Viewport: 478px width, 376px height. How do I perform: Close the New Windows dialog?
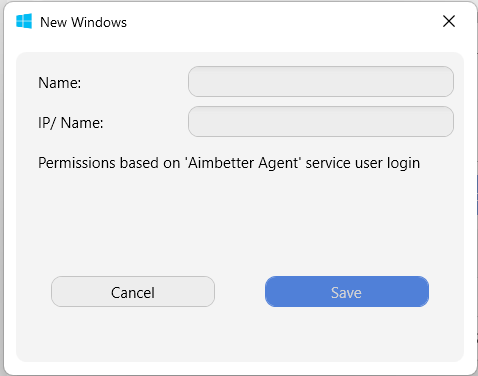[449, 21]
